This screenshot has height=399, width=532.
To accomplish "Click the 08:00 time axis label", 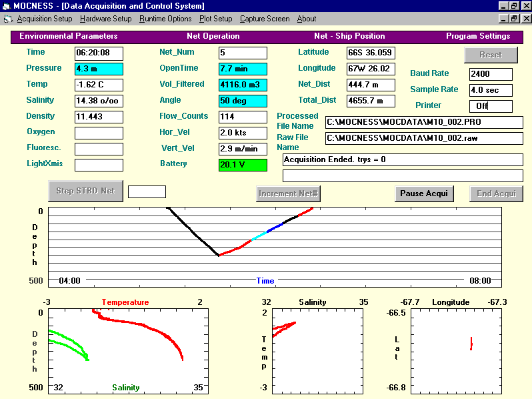I will (480, 281).
